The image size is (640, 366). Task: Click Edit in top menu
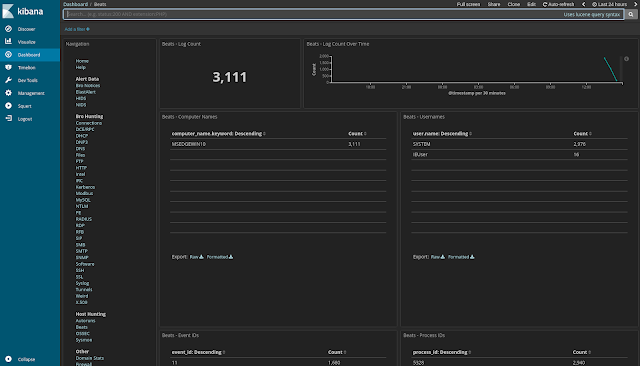click(531, 4)
